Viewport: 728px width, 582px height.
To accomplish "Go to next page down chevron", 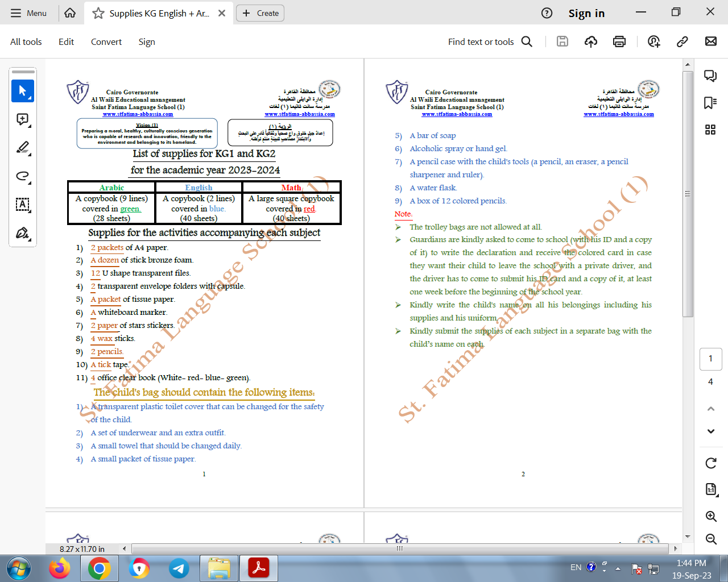I will pos(711,431).
